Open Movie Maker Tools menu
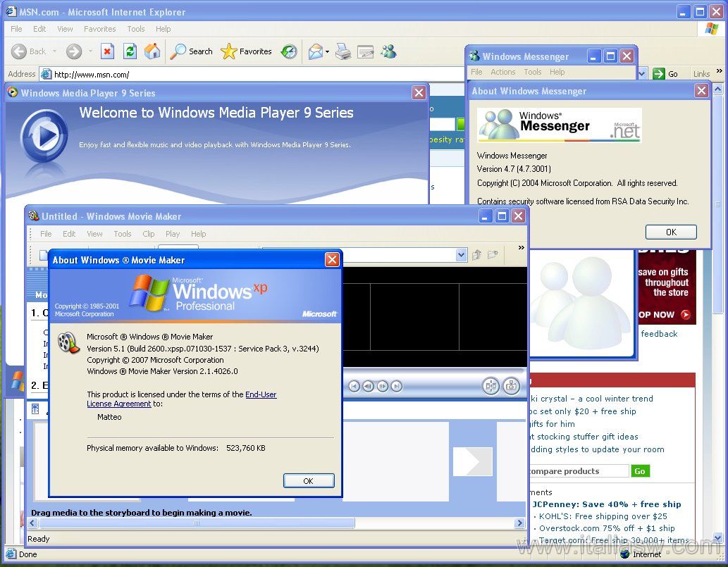Screen dimensions: 728x567 (x=123, y=234)
